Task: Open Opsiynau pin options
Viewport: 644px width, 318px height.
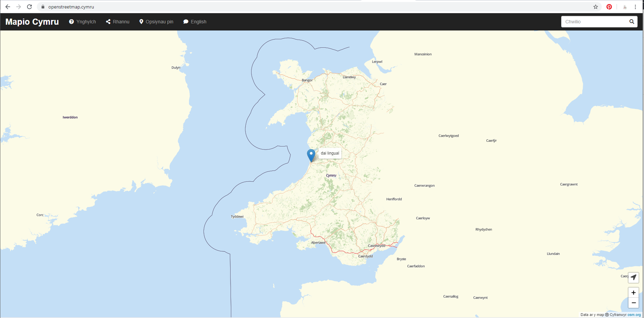Action: (156, 22)
